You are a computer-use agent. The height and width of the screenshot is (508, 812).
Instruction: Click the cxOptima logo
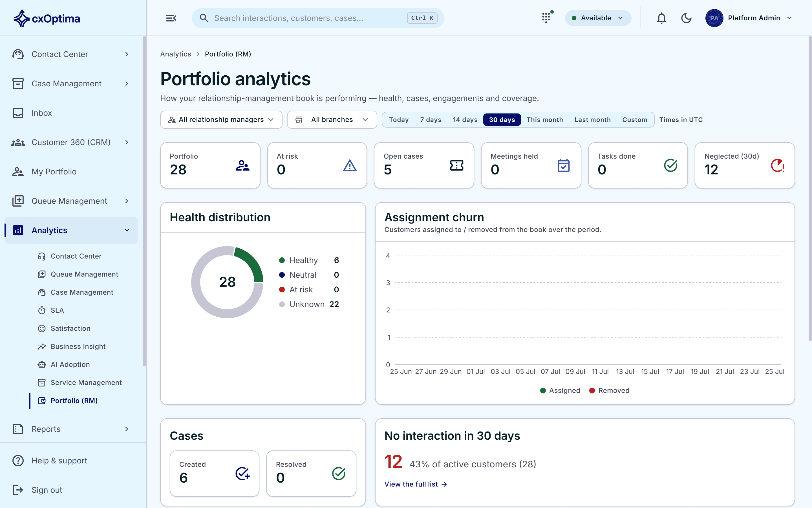click(47, 18)
